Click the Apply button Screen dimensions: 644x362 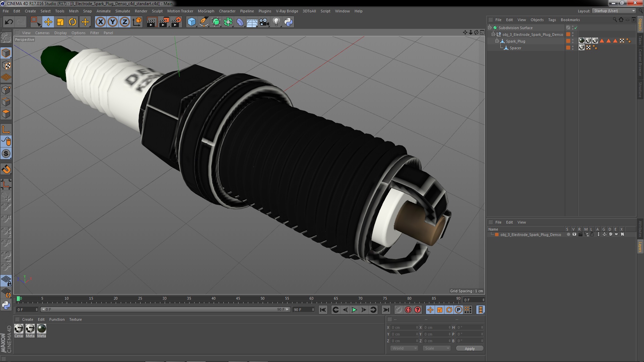[x=470, y=348]
